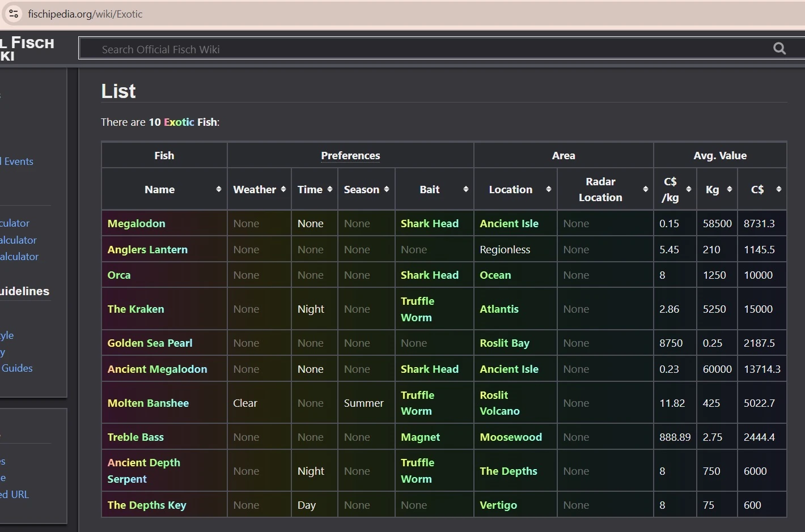805x532 pixels.
Task: Open the Roslit Volcano location link
Action: click(499, 403)
